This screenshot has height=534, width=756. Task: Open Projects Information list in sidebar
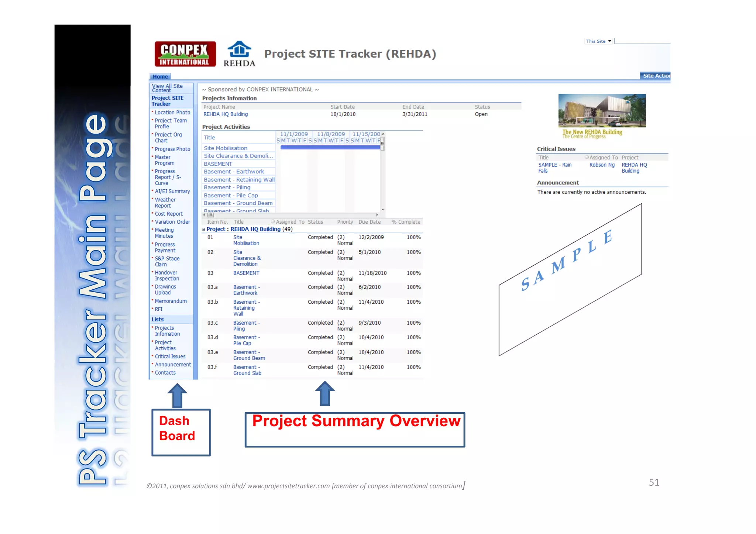coord(167,331)
